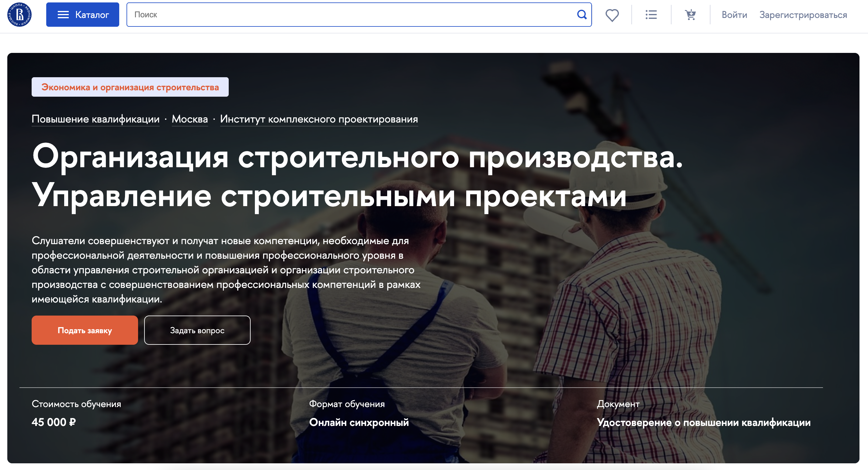The width and height of the screenshot is (868, 470).
Task: Open the Повышение квалификации breadcrumb link
Action: [x=95, y=119]
